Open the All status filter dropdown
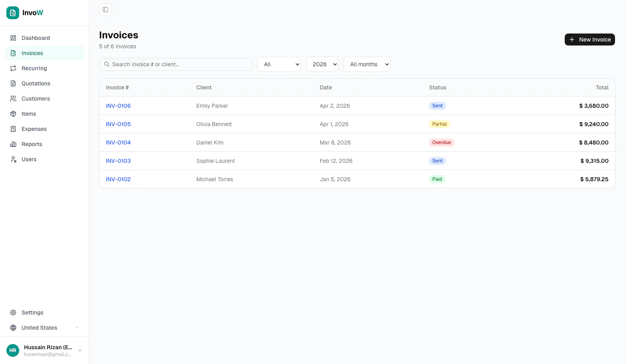This screenshot has width=625, height=364. 279,64
